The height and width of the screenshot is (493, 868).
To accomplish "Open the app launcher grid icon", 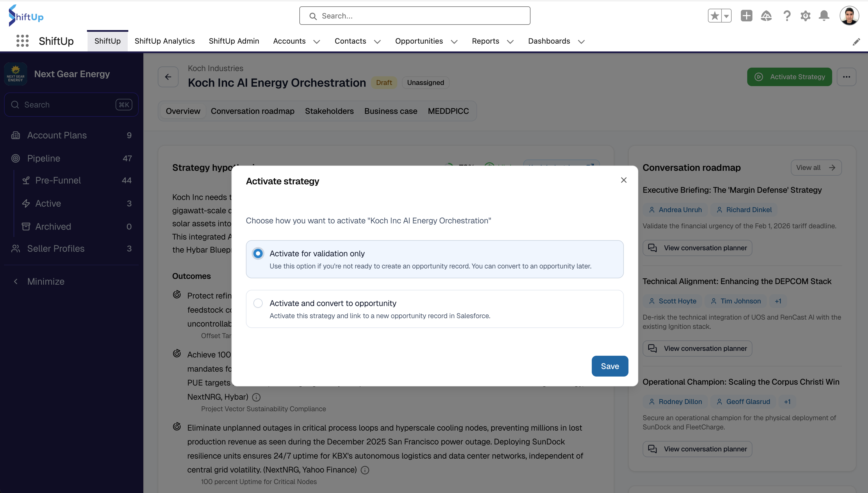I will click(x=22, y=41).
